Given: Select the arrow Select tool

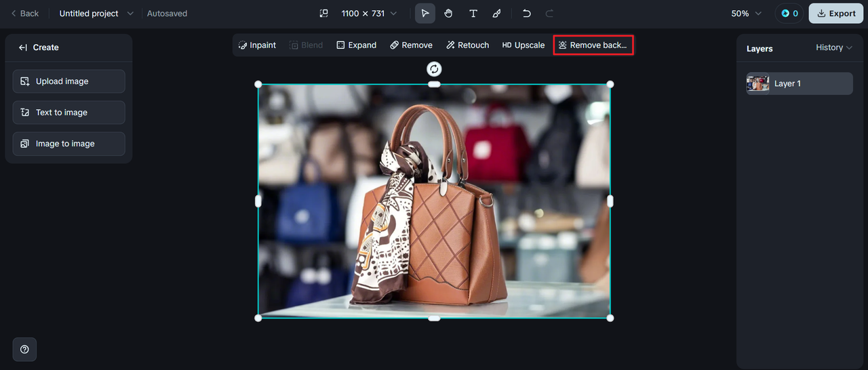Looking at the screenshot, I should pos(425,14).
